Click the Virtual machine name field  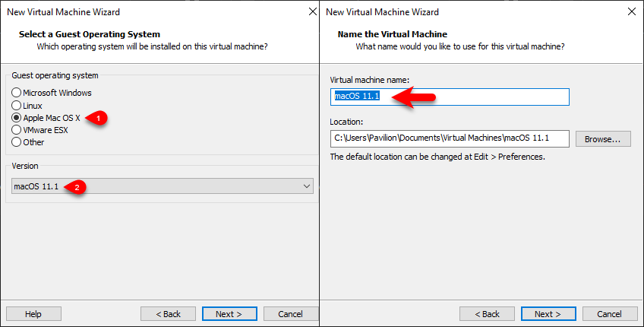[x=450, y=97]
